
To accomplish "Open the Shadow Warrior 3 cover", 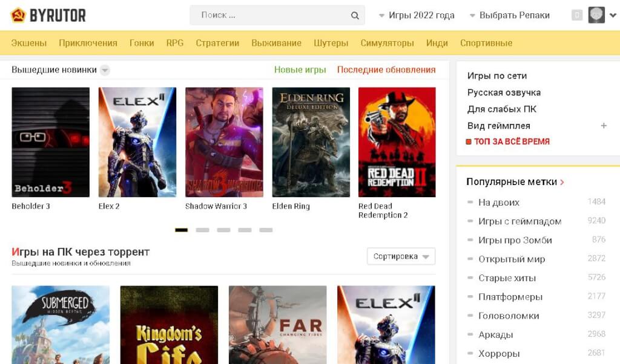I will (x=224, y=142).
